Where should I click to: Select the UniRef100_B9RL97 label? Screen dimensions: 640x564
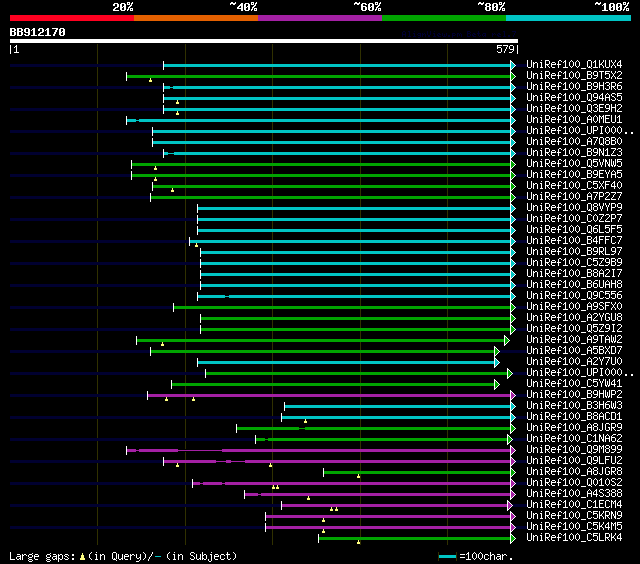click(574, 252)
